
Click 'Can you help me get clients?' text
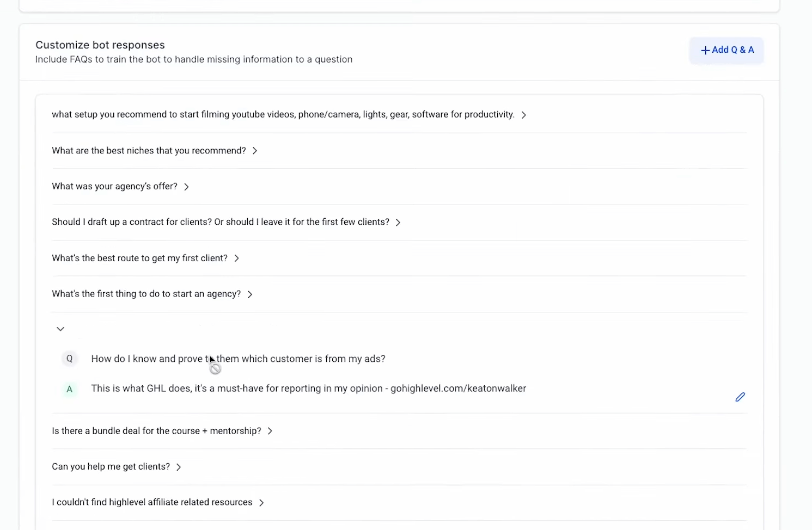point(111,467)
